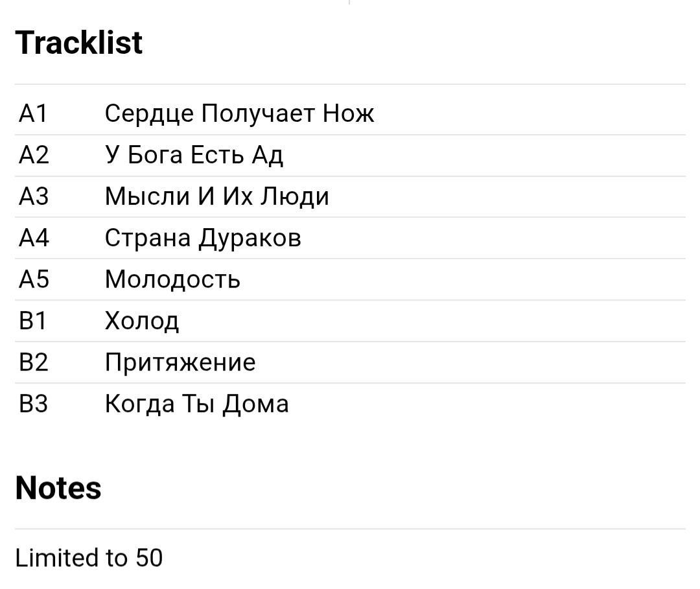Click the word Нож in track A1
Screen dimensions: 700x589
pos(348,113)
